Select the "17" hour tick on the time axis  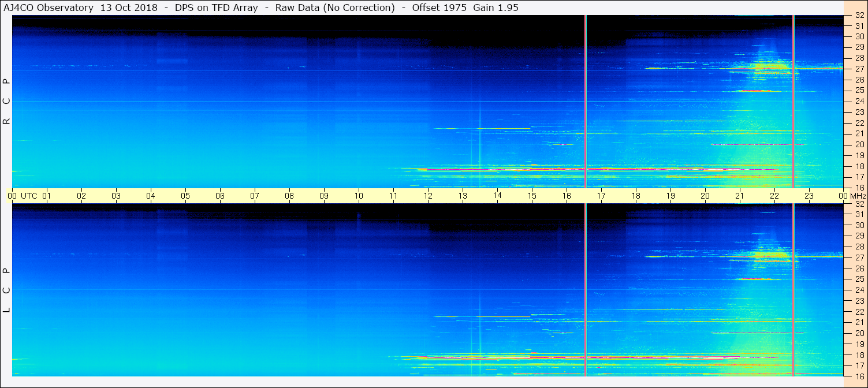[x=601, y=196]
